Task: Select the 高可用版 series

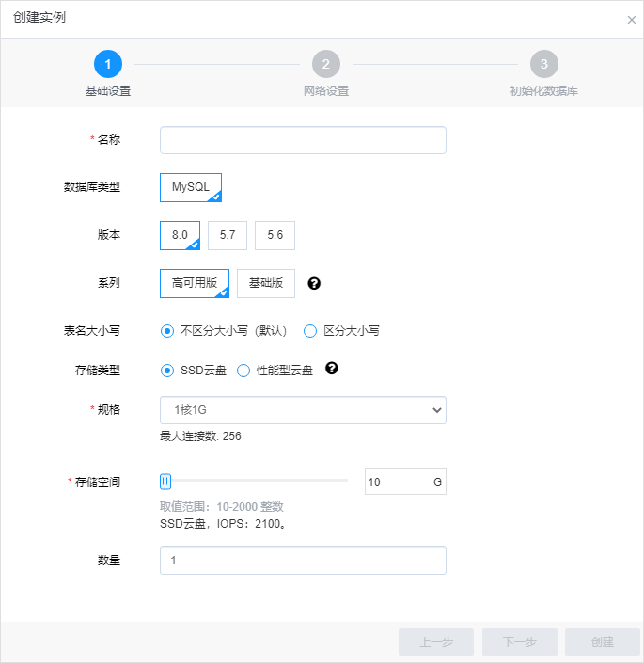Action: point(195,283)
